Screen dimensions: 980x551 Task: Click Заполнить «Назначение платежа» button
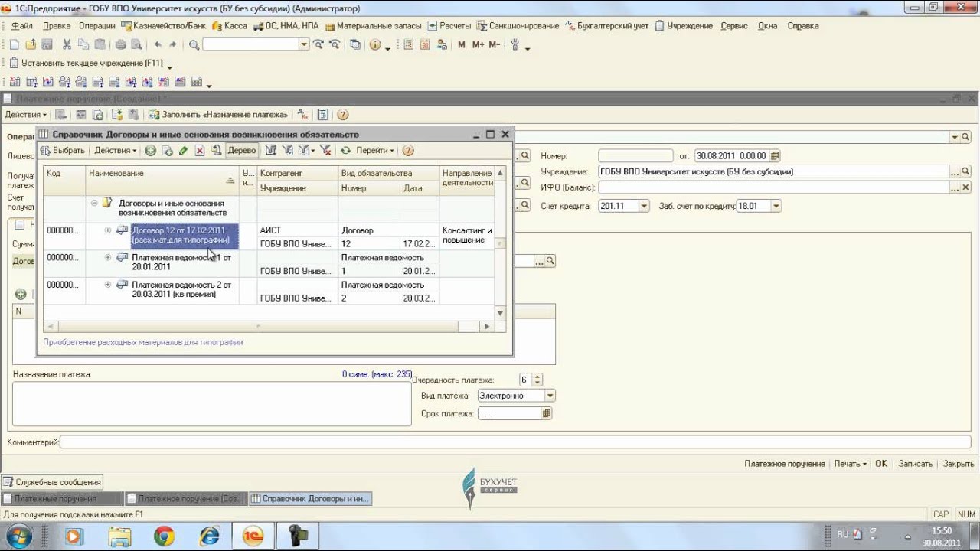coord(219,115)
